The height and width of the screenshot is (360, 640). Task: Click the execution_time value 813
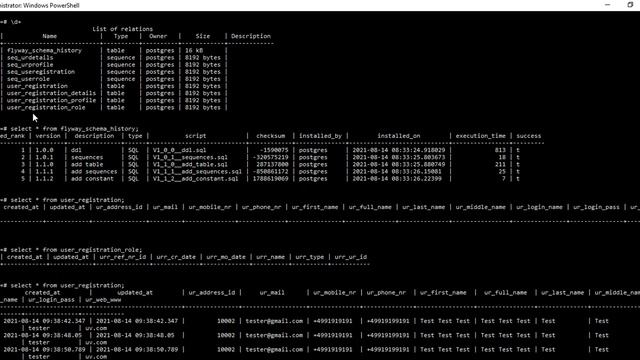click(500, 150)
